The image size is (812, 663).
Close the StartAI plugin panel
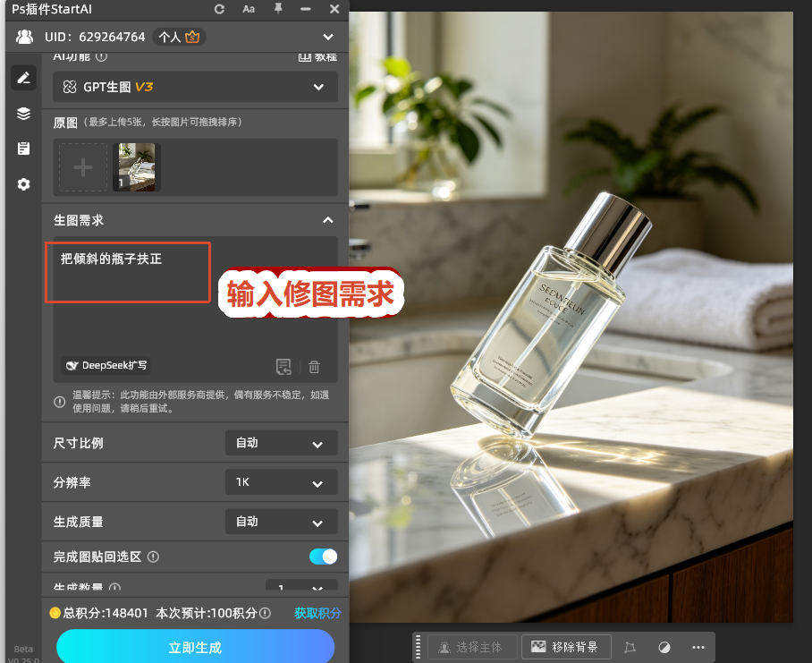[x=334, y=9]
